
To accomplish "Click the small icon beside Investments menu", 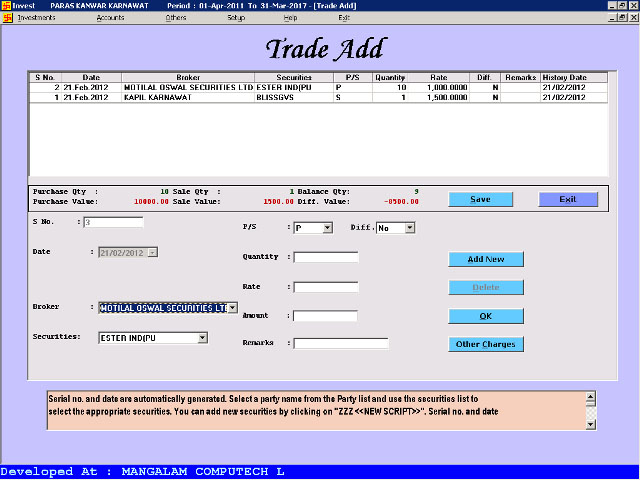I will click(6, 18).
